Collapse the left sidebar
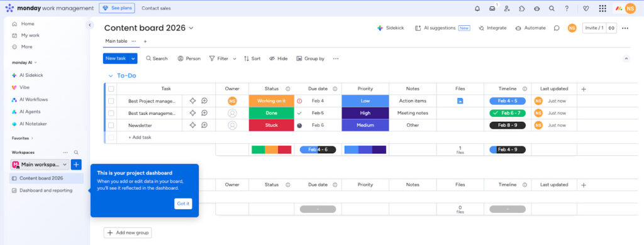This screenshot has height=245, width=644. 90,25
